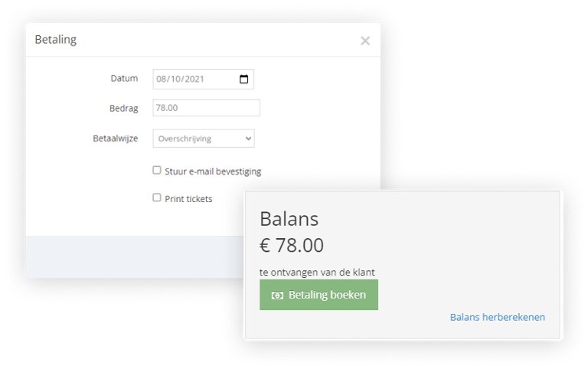Enable Stuur e-mail bevestiging checkbox
The width and height of the screenshot is (588, 369).
tap(157, 171)
